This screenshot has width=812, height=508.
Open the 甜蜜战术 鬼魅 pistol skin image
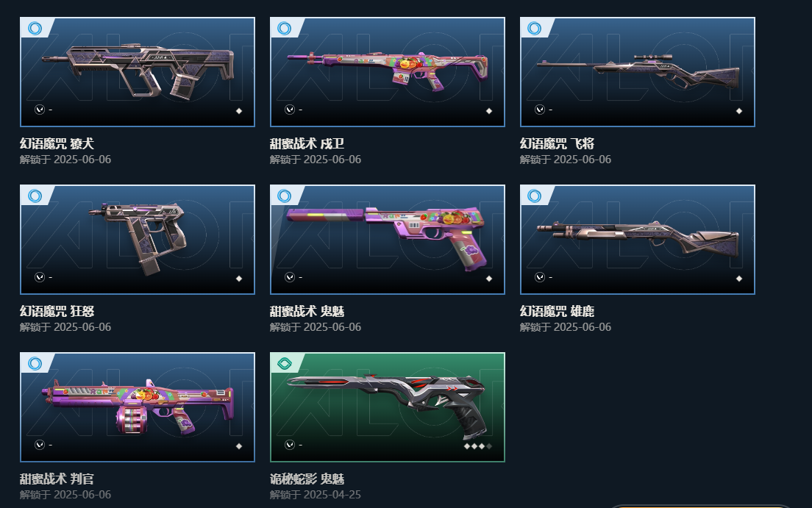click(x=388, y=240)
